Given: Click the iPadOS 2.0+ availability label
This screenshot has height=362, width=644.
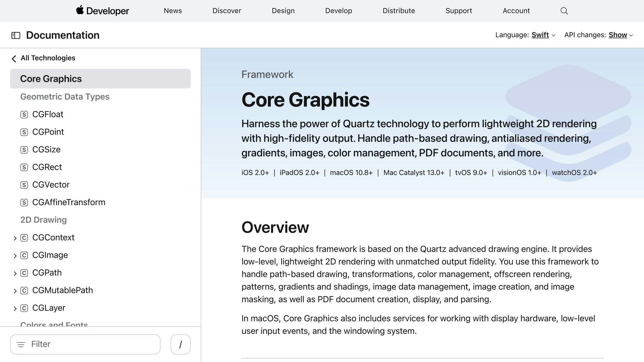Looking at the screenshot, I should click(x=299, y=173).
